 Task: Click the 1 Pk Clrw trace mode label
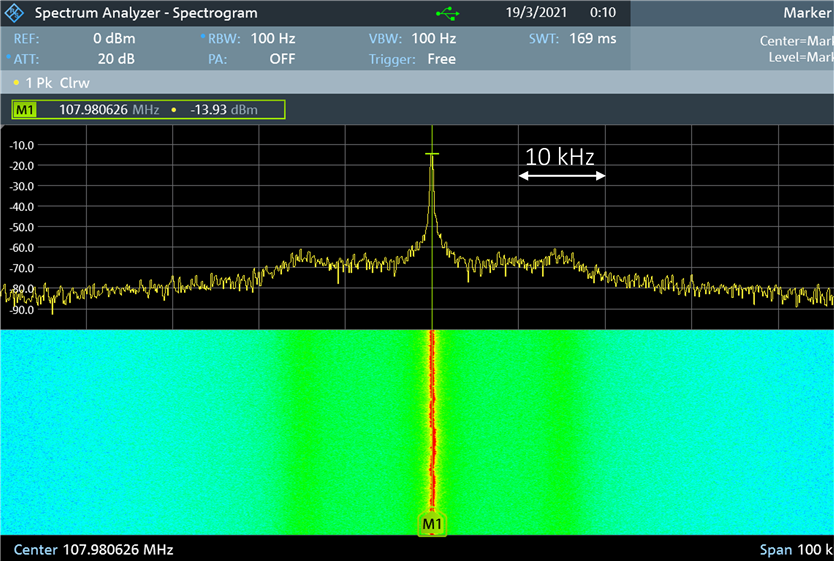[x=59, y=84]
